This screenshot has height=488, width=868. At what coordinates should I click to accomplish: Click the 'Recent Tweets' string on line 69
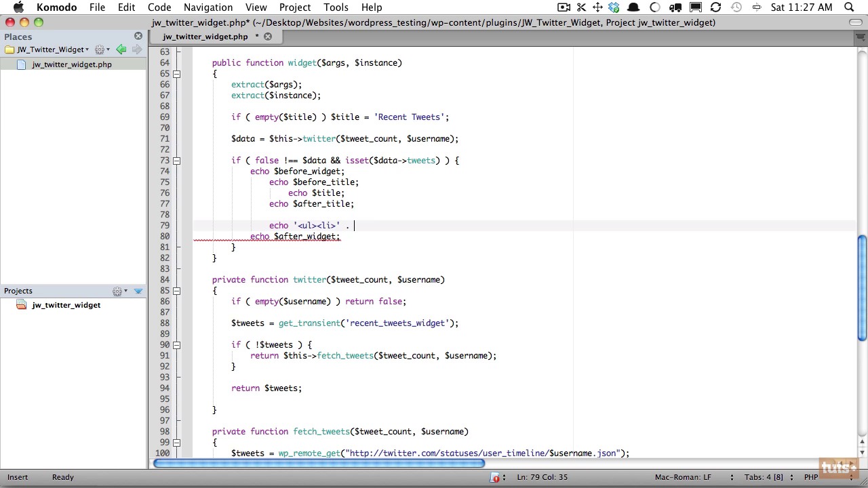click(x=409, y=117)
